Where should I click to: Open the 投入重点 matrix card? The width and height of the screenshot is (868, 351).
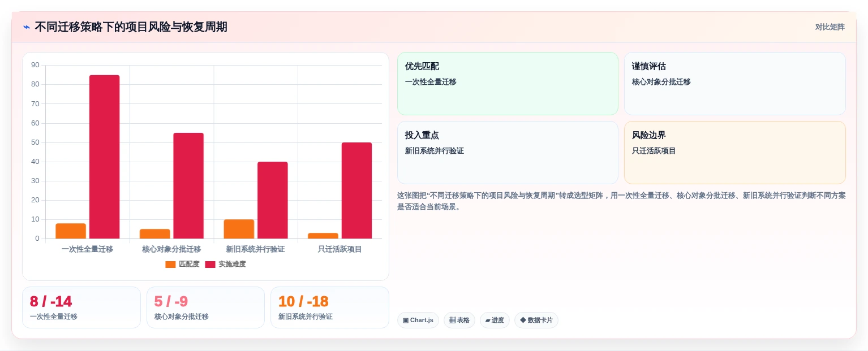pos(508,153)
